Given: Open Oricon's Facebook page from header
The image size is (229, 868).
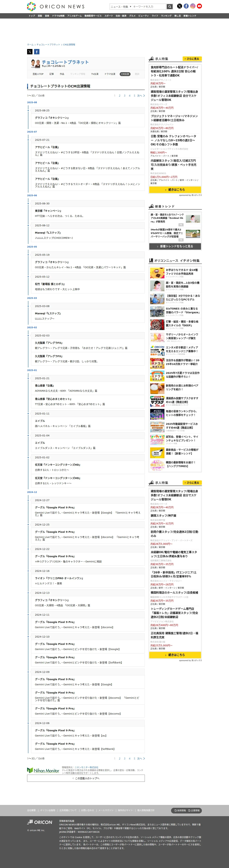Looking at the screenshot, I should pos(186,6).
